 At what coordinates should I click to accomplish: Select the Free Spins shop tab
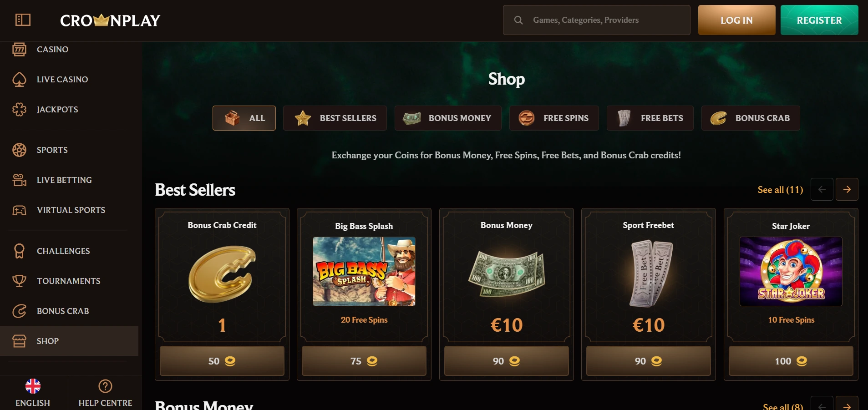pos(554,118)
